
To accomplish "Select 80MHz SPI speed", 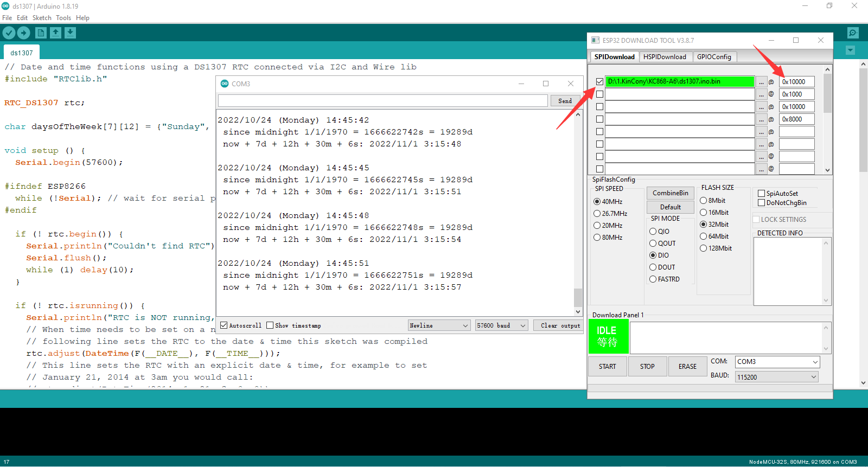I will (597, 238).
